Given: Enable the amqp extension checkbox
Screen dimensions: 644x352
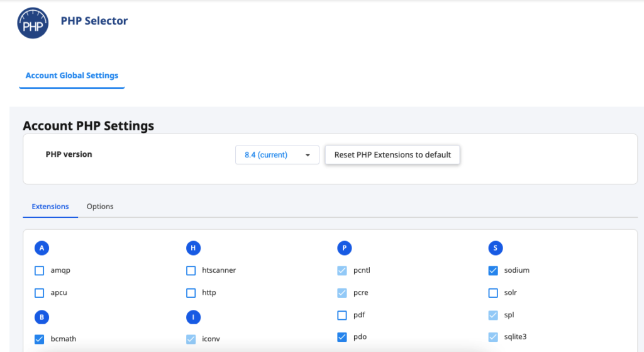Looking at the screenshot, I should click(x=40, y=271).
